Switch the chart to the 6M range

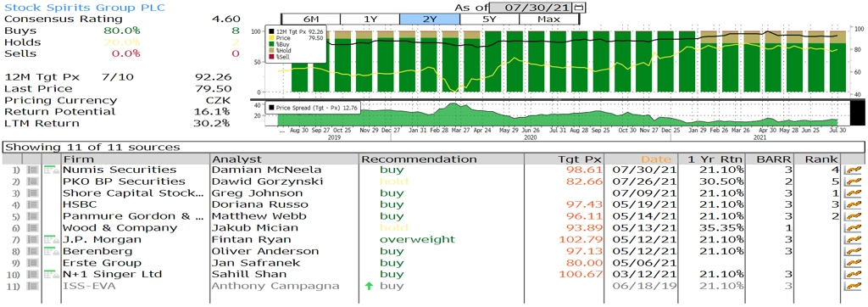click(x=310, y=19)
